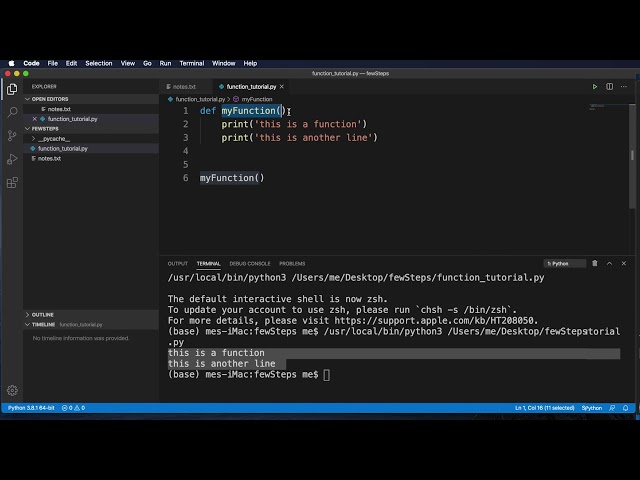Open the View menu
Viewport: 640px width, 480px height.
[x=128, y=63]
